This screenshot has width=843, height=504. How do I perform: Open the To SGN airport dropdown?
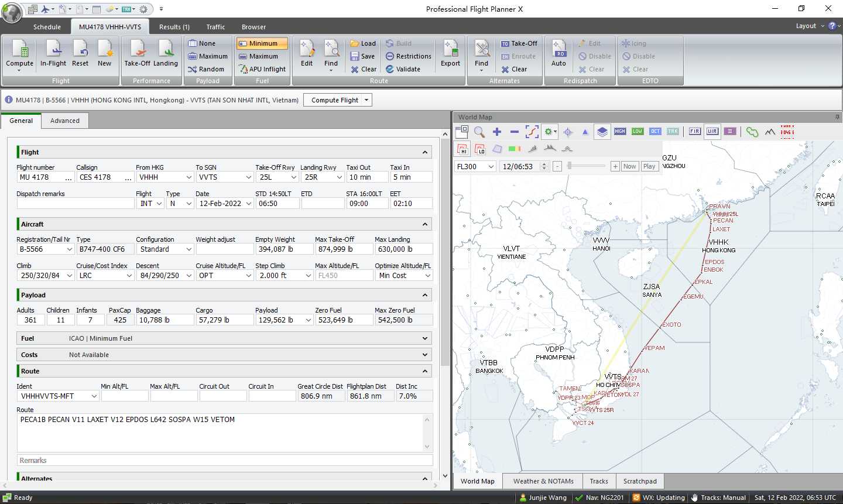pos(248,177)
